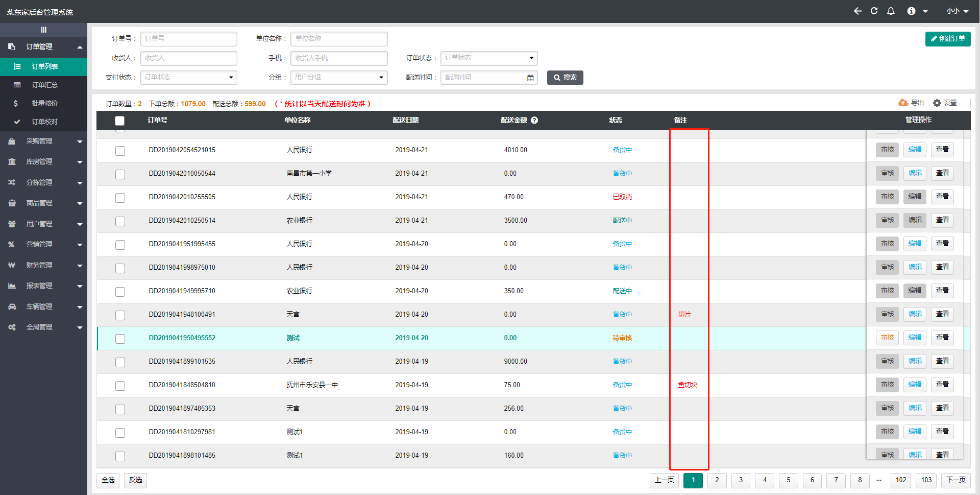Toggle the select-all checkbox in table header
980x495 pixels.
(119, 121)
